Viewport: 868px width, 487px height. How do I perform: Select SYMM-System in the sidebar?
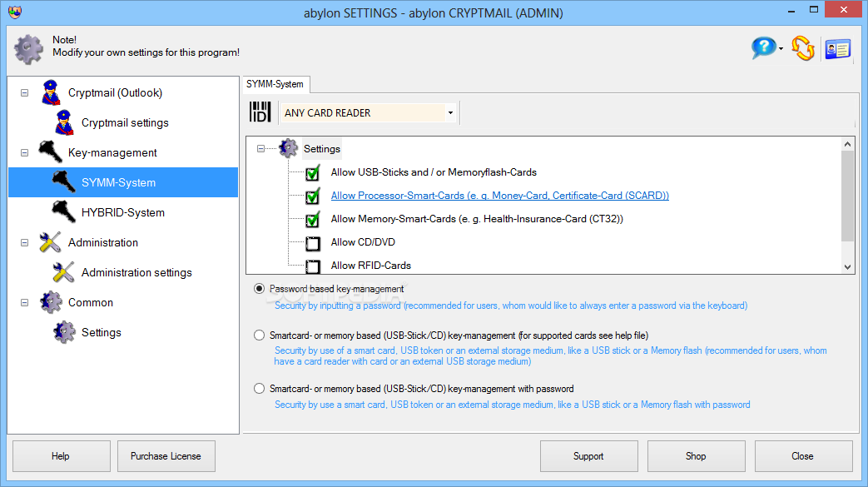pos(123,182)
